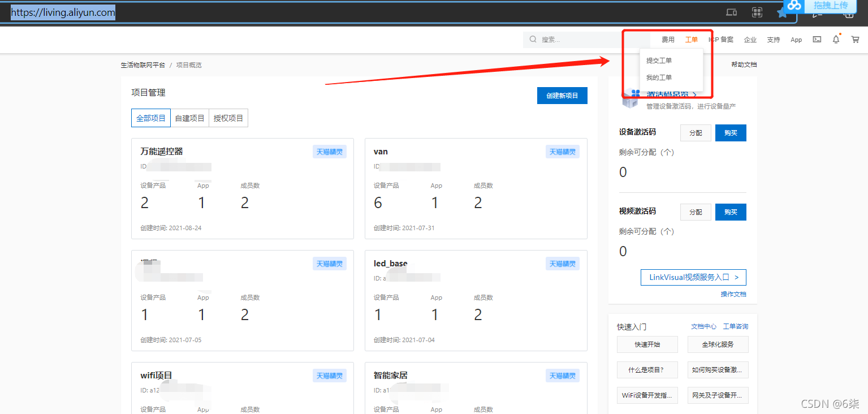Open the led_base project card
Screen dimensions: 868x414
coord(476,300)
